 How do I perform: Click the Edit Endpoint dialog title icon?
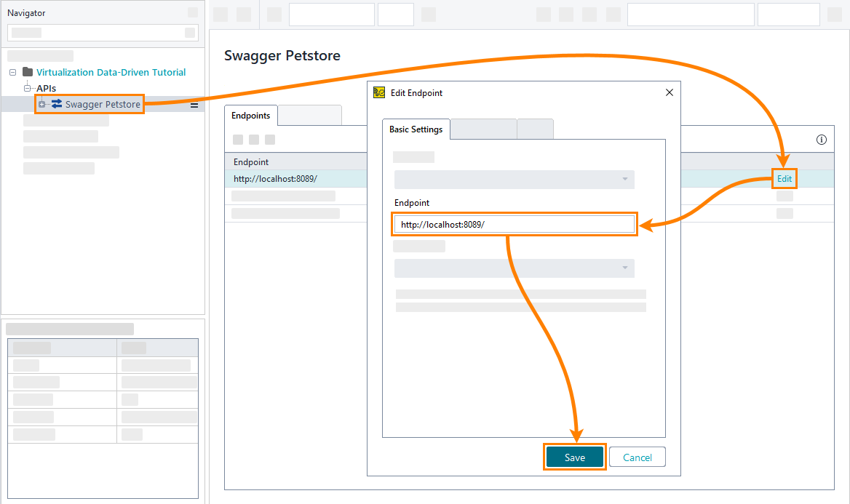click(x=379, y=92)
